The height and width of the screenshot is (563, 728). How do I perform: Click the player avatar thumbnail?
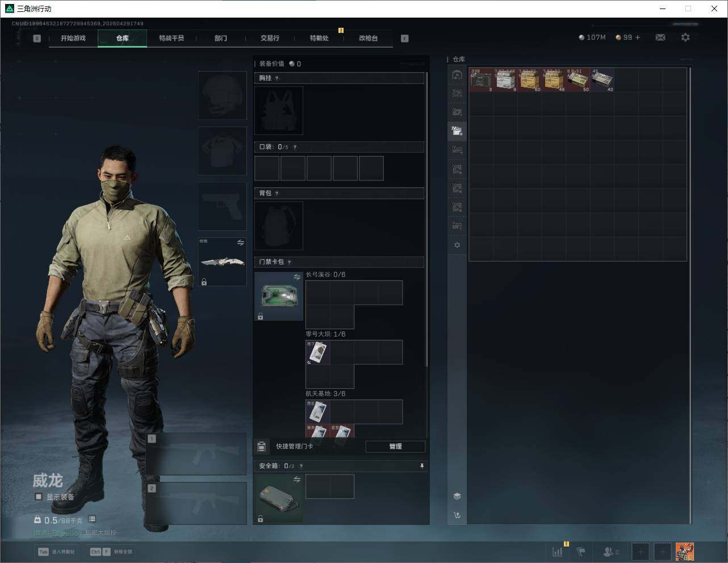[x=684, y=552]
